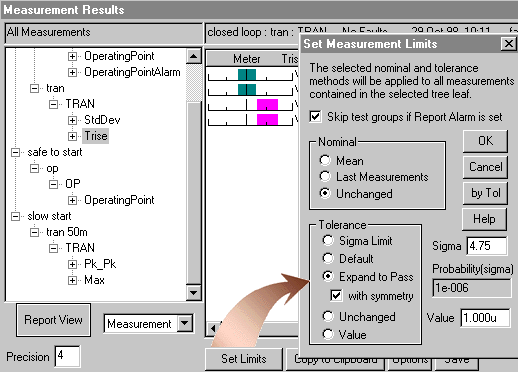
Task: Open the Report View button
Action: (53, 320)
